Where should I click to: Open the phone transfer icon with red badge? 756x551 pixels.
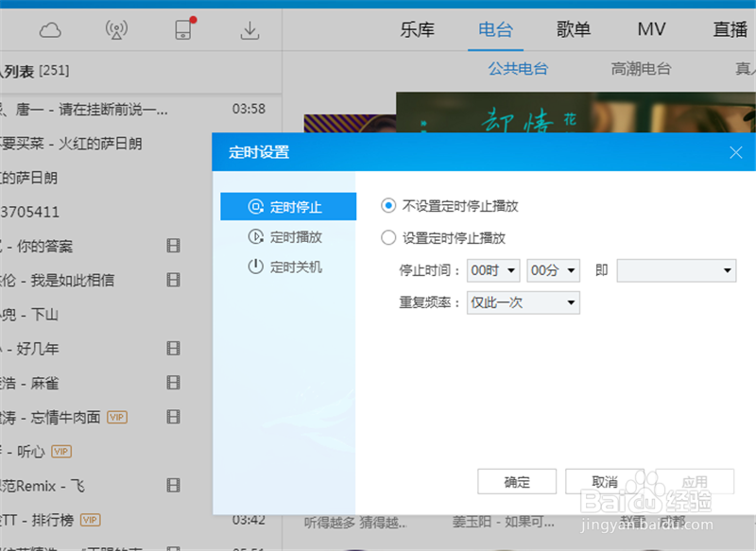click(x=182, y=29)
